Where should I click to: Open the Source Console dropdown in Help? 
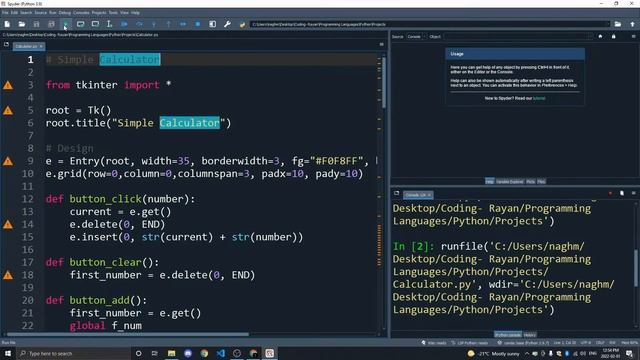[416, 37]
